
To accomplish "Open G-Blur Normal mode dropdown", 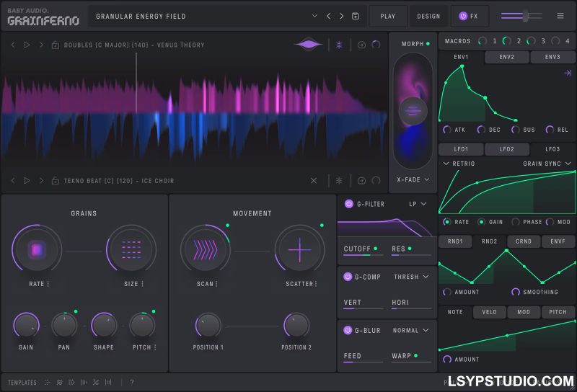I will (x=410, y=330).
